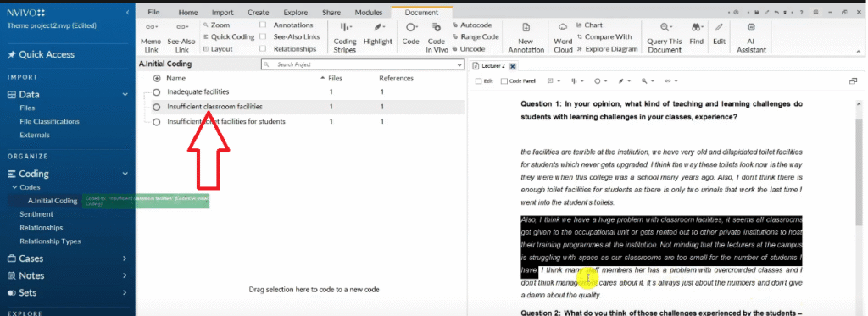The image size is (868, 316).
Task: Switch to the Explore ribbon tab
Action: point(296,12)
